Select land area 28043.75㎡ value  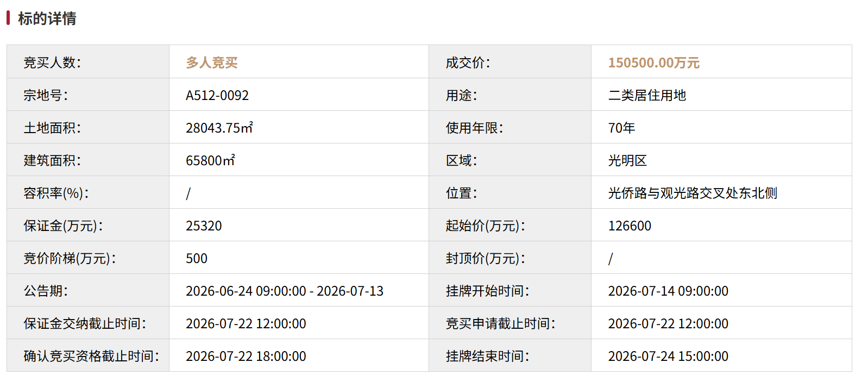[x=219, y=128]
